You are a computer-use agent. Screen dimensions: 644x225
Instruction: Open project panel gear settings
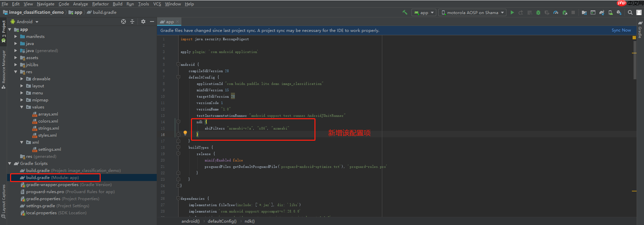click(143, 21)
